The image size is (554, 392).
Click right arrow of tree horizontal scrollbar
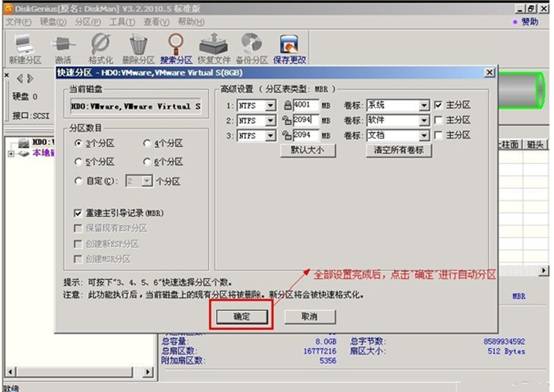tap(148, 371)
